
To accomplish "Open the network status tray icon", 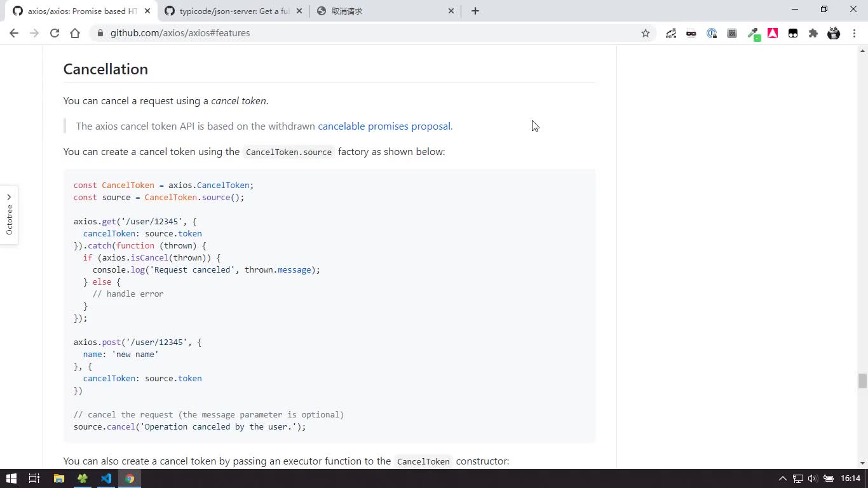I will [797, 478].
